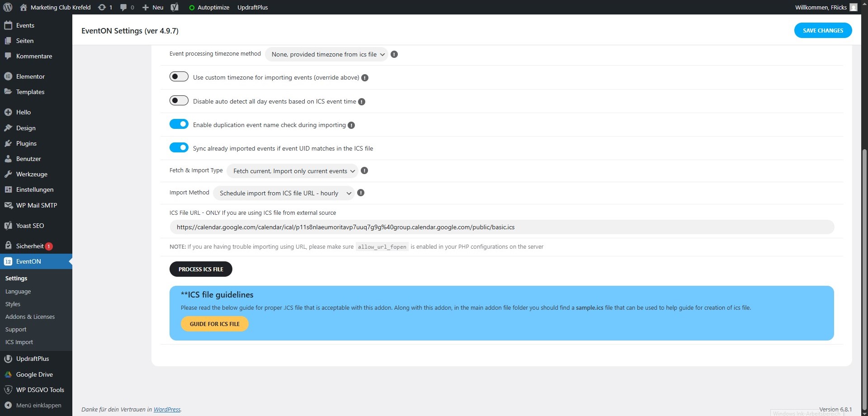Show info tooltip for timezone method
The height and width of the screenshot is (416, 868).
click(394, 54)
